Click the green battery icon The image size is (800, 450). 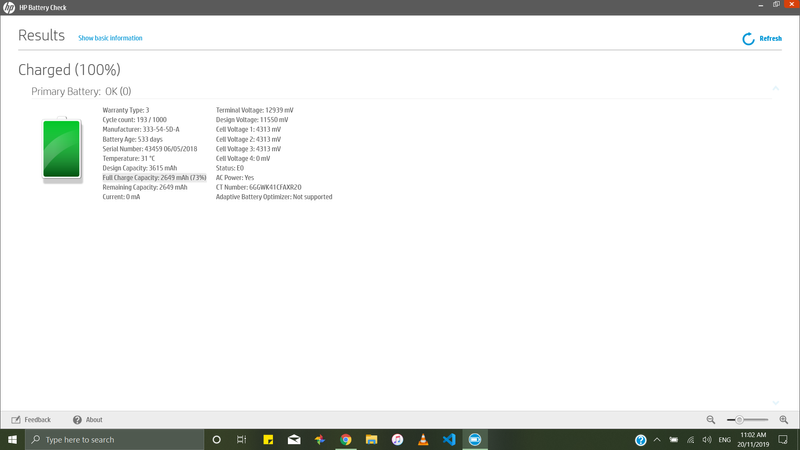(62, 149)
